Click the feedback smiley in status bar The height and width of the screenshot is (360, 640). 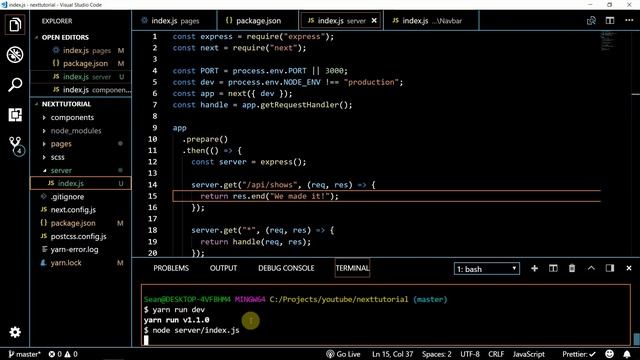tap(609, 354)
